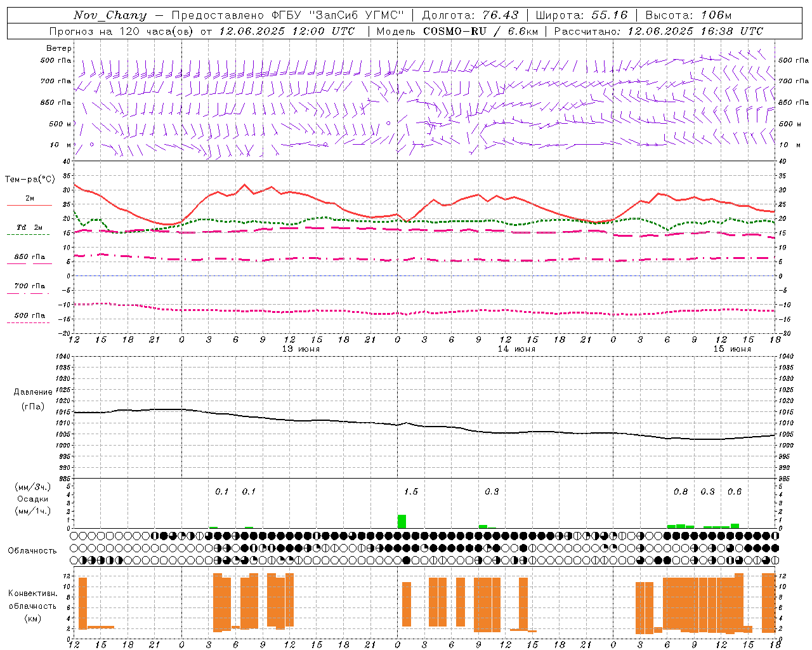Image resolution: width=812 pixels, height=650 pixels.
Task: Click the Облачность cloud cover label
Action: pos(32,551)
